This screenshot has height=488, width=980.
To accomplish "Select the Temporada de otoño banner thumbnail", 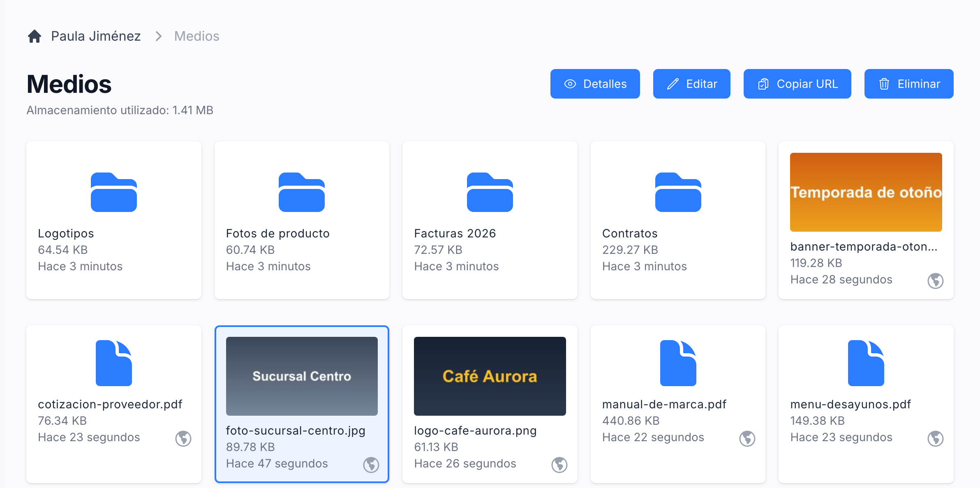I will 866,192.
